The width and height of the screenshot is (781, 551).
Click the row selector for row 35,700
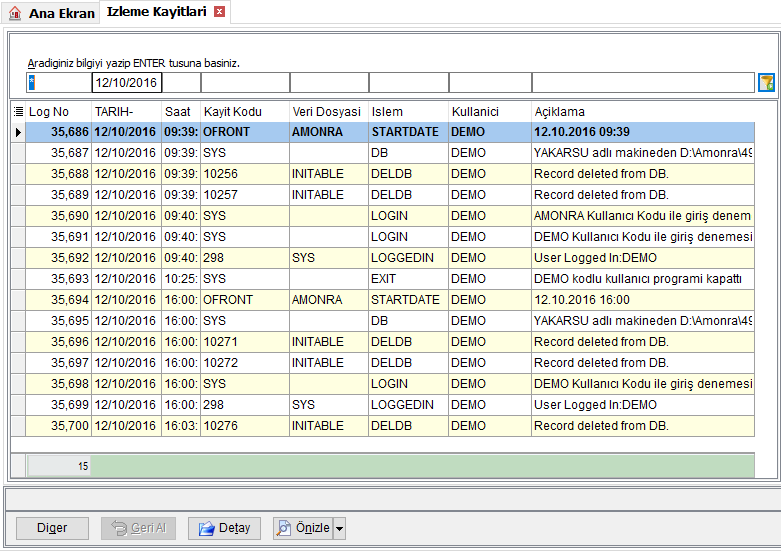point(18,425)
